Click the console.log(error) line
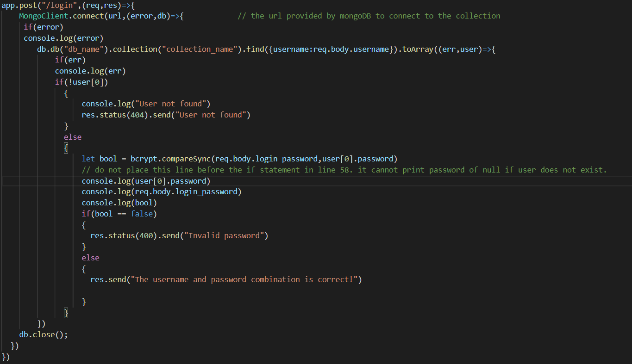Image resolution: width=632 pixels, height=364 pixels. tap(63, 38)
